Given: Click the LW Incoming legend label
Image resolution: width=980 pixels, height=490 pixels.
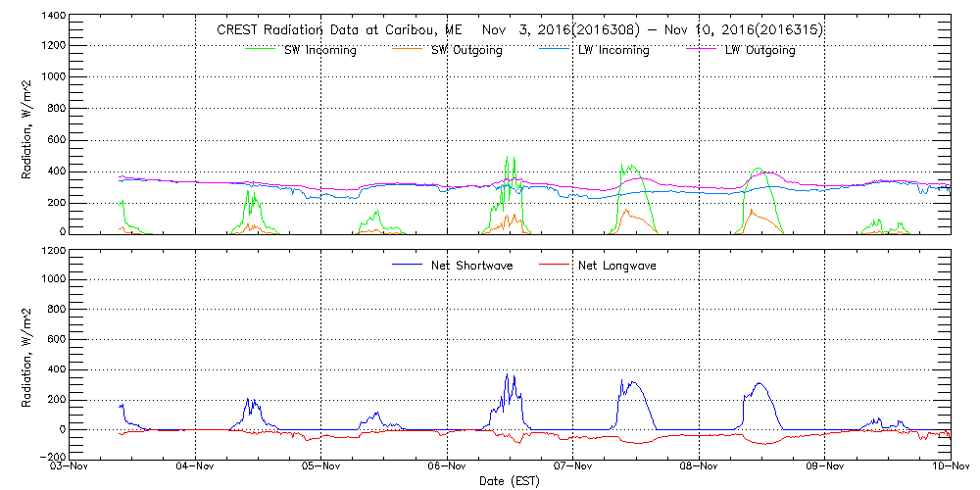Looking at the screenshot, I should point(613,51).
